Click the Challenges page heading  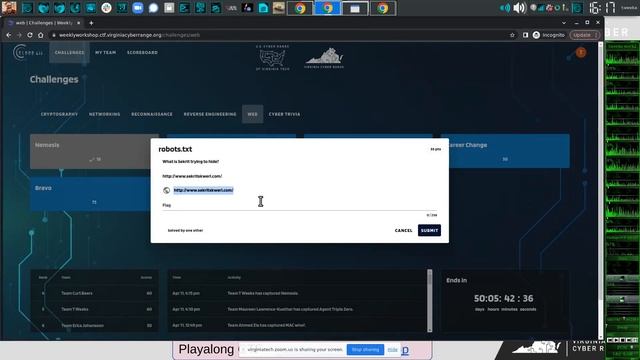(x=54, y=80)
